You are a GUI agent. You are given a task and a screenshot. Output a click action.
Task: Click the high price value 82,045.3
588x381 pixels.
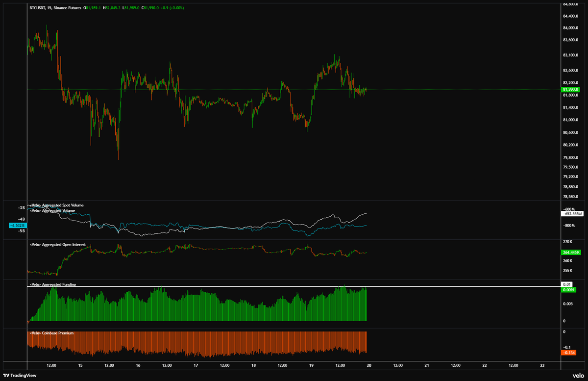(113, 8)
